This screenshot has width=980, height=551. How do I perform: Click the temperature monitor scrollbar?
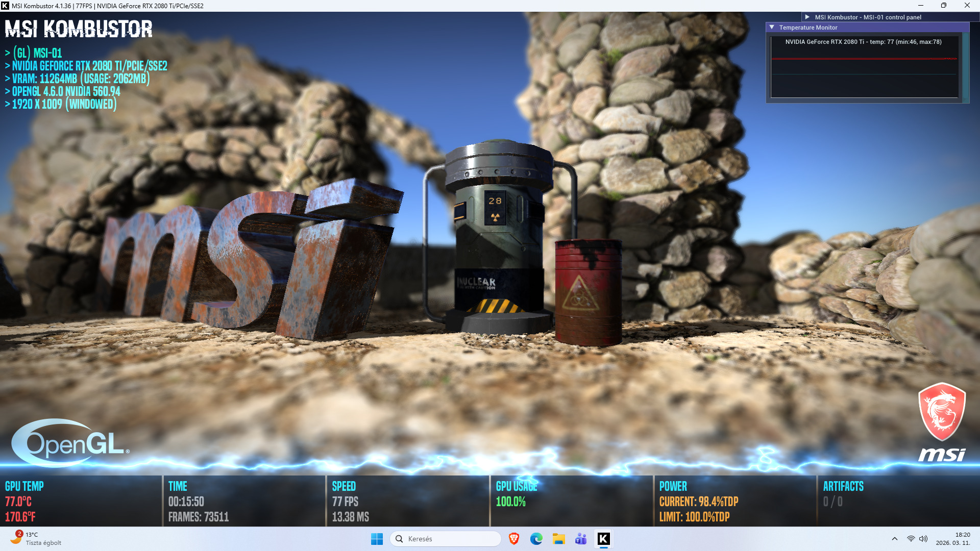point(965,66)
